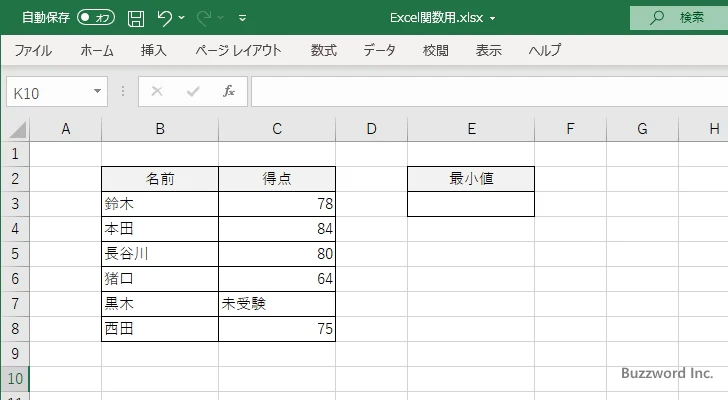Select the cell containing 猪口

click(160, 279)
